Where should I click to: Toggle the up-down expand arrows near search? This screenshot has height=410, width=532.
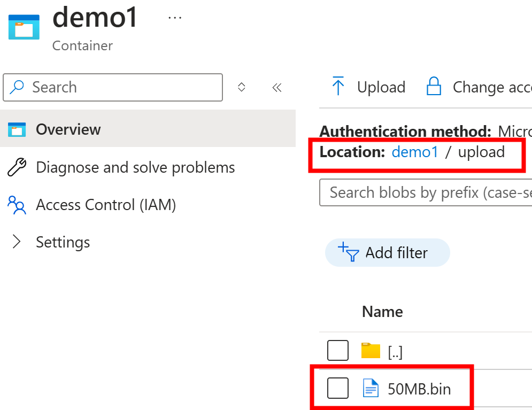(241, 87)
